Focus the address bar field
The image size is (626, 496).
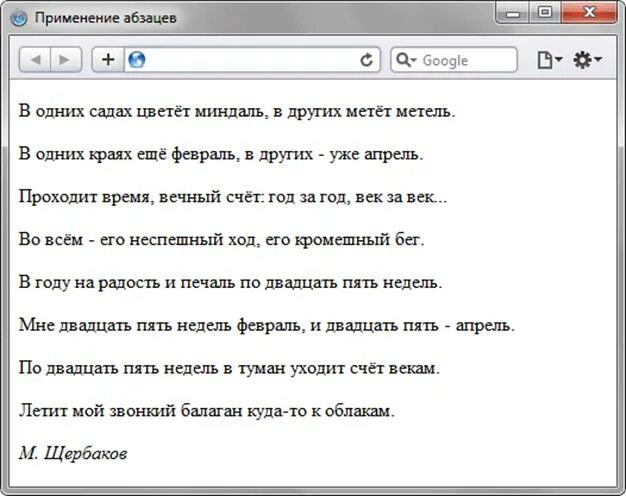click(x=252, y=60)
